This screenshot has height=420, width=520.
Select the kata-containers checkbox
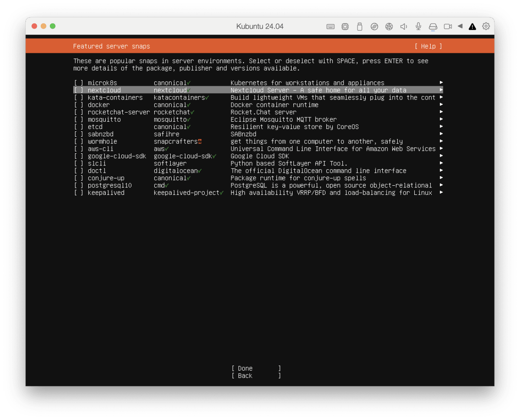(78, 97)
